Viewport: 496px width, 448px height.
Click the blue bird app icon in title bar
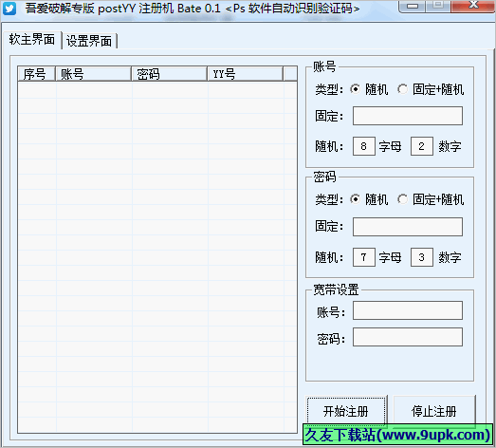click(9, 9)
